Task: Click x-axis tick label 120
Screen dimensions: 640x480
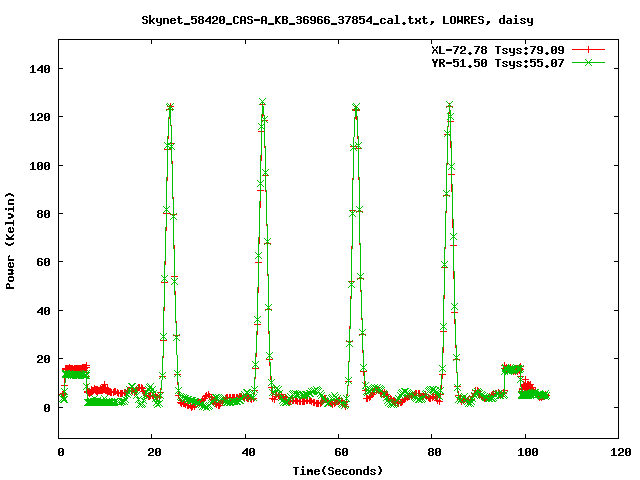Action: [x=621, y=452]
